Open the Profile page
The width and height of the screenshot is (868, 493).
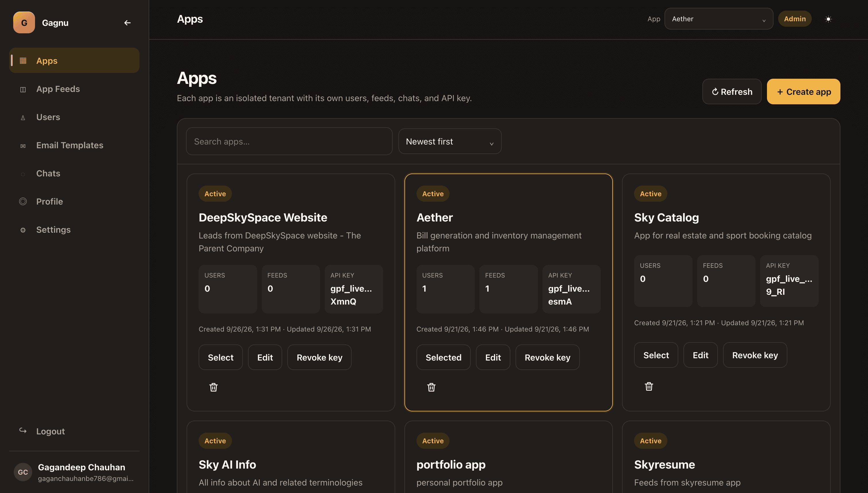coord(74,201)
